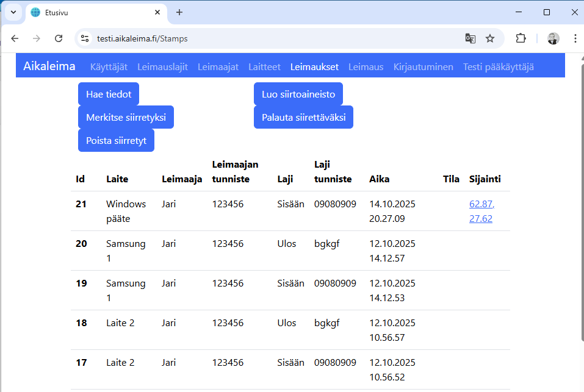
Task: Bookmark this page with star icon
Action: [490, 38]
